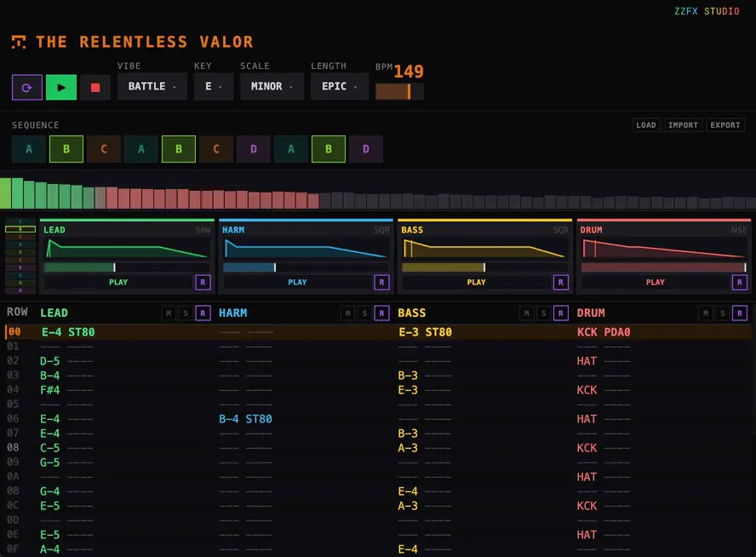Screen dimensions: 756x557
Task: Solo the BASS track with S button
Action: 543,313
